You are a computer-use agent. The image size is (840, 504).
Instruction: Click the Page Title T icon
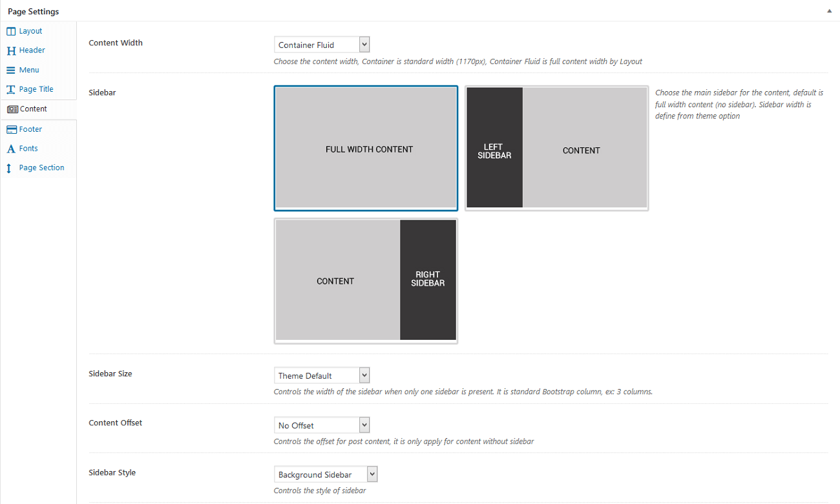pyautogui.click(x=11, y=89)
